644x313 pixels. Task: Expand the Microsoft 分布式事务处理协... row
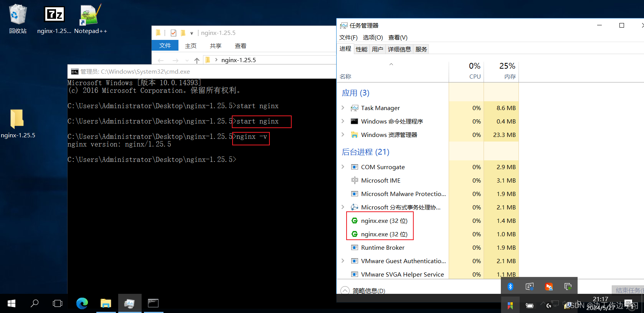point(343,208)
